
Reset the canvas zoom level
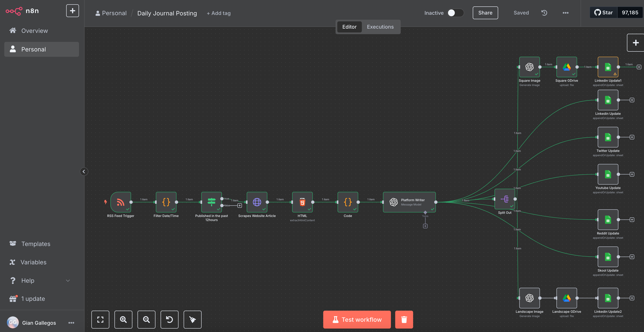point(169,319)
